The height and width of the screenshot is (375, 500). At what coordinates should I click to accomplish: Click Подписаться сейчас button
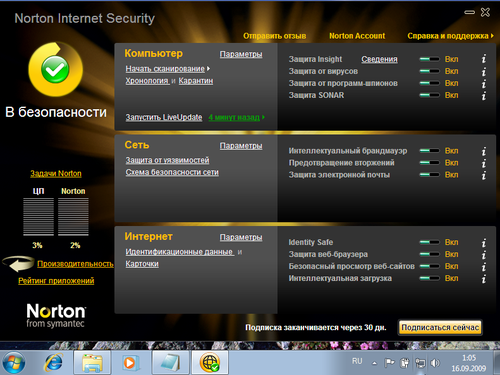(x=440, y=327)
